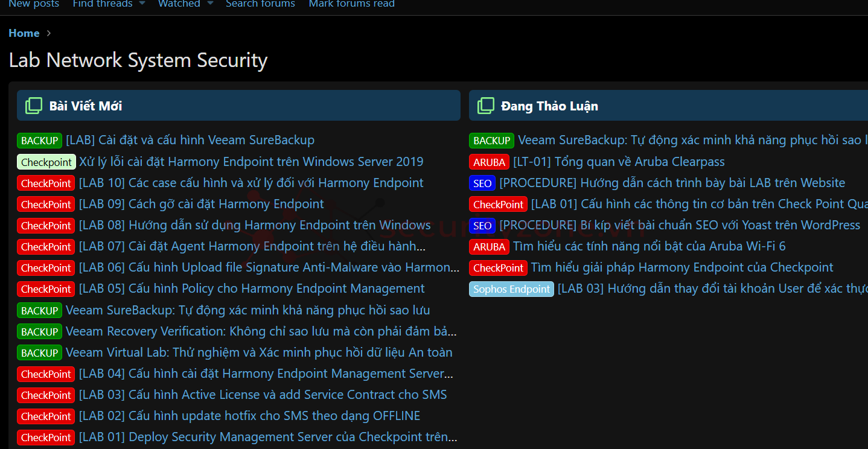The width and height of the screenshot is (868, 449).
Task: Click CheckPoint tag beside [LAB 04]
Action: coord(46,374)
